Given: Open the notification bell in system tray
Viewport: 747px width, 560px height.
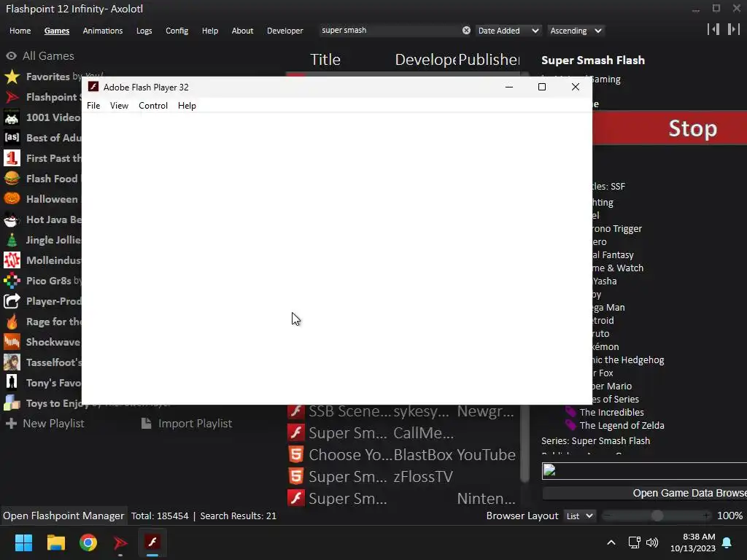Looking at the screenshot, I should tap(727, 542).
